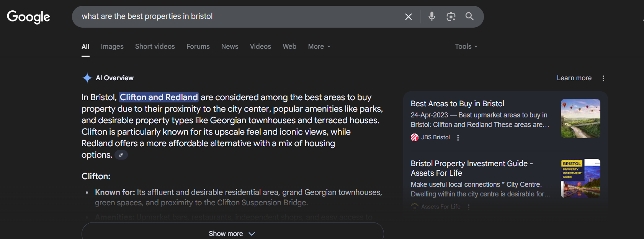Viewport: 644px width, 239px height.
Task: Submit search using the magnifying glass icon
Action: (x=469, y=16)
